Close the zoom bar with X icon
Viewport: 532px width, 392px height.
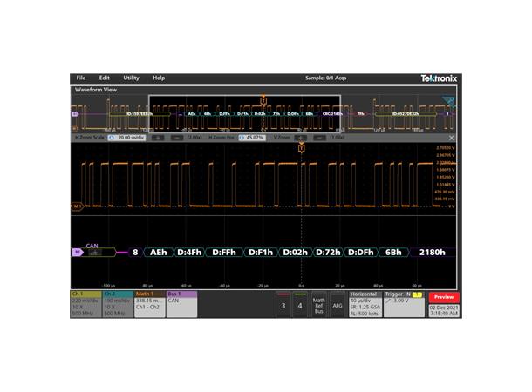tap(451, 138)
